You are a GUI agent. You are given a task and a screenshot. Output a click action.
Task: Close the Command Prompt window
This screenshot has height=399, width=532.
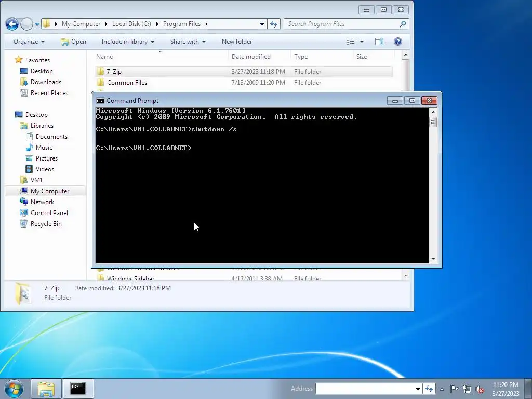click(429, 101)
